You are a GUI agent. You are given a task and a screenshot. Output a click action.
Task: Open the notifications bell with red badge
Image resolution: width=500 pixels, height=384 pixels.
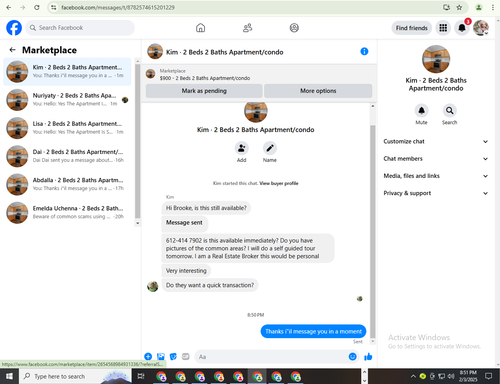[x=462, y=28]
